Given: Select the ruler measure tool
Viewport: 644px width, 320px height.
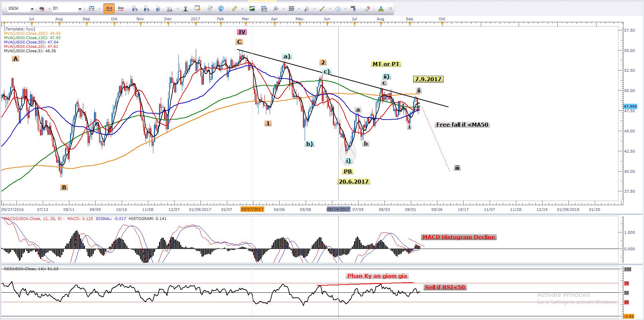Looking at the screenshot, I should point(234,9).
